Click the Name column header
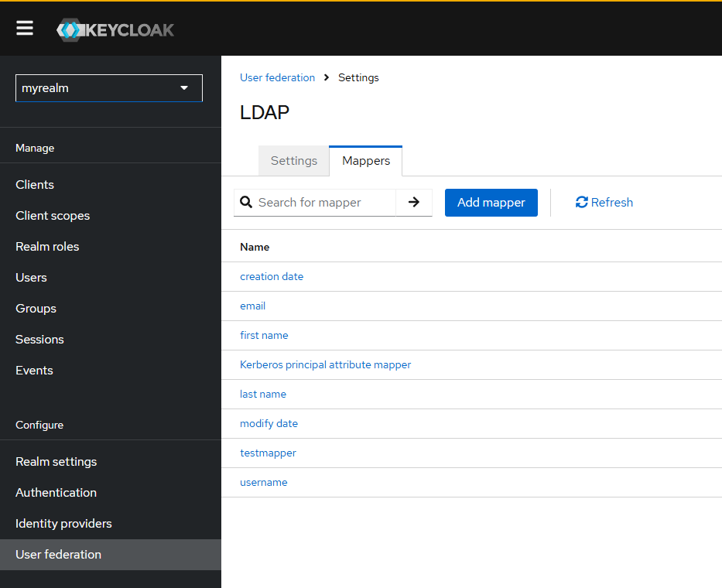The height and width of the screenshot is (588, 722). (255, 247)
